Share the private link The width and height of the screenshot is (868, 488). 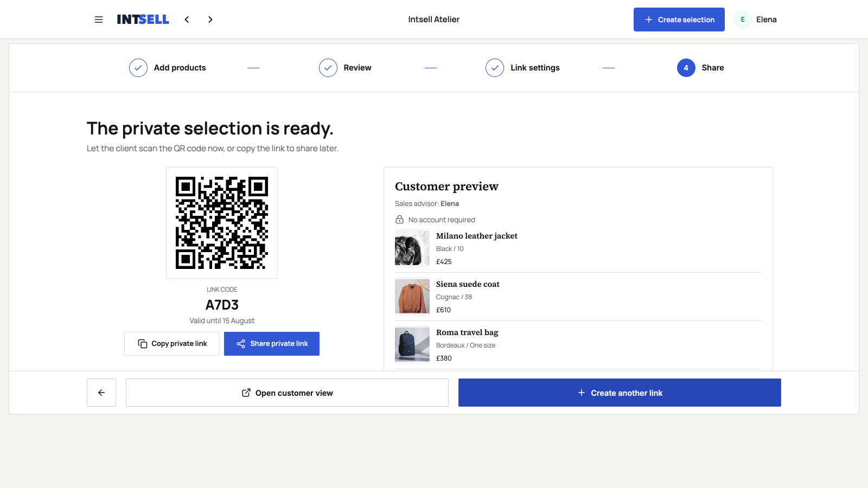click(272, 344)
